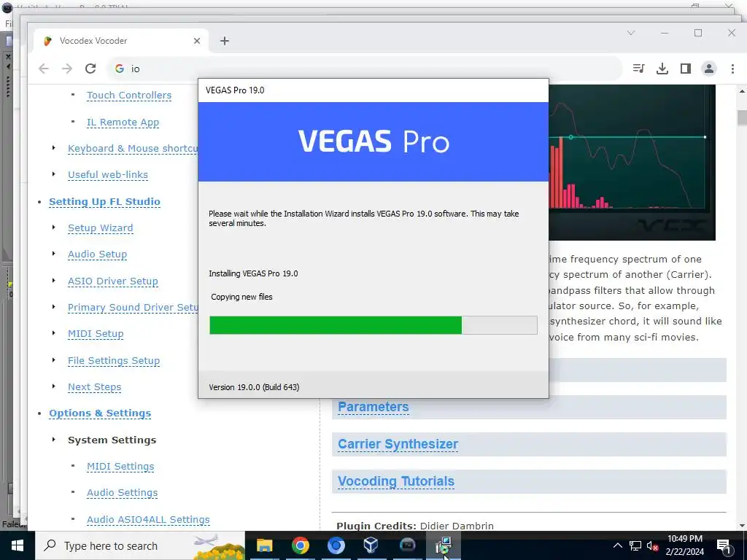Open the Chrome profile avatar
747x560 pixels.
[x=709, y=69]
